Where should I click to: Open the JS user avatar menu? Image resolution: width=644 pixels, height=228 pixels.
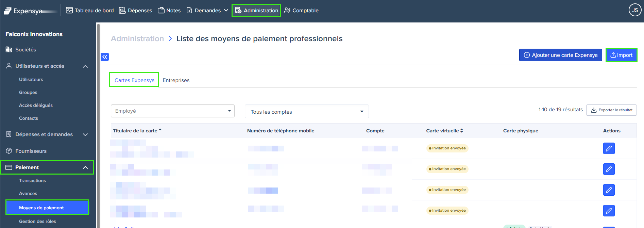pyautogui.click(x=635, y=10)
